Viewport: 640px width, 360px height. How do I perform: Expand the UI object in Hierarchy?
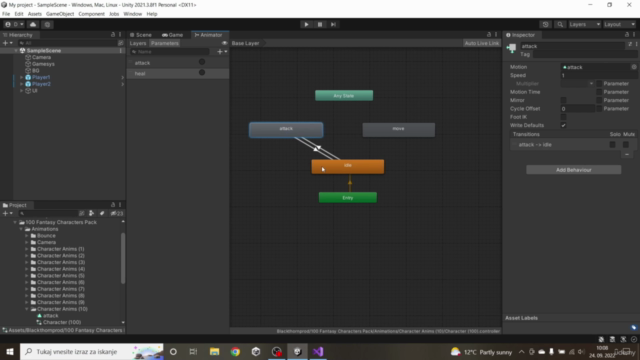pos(21,91)
